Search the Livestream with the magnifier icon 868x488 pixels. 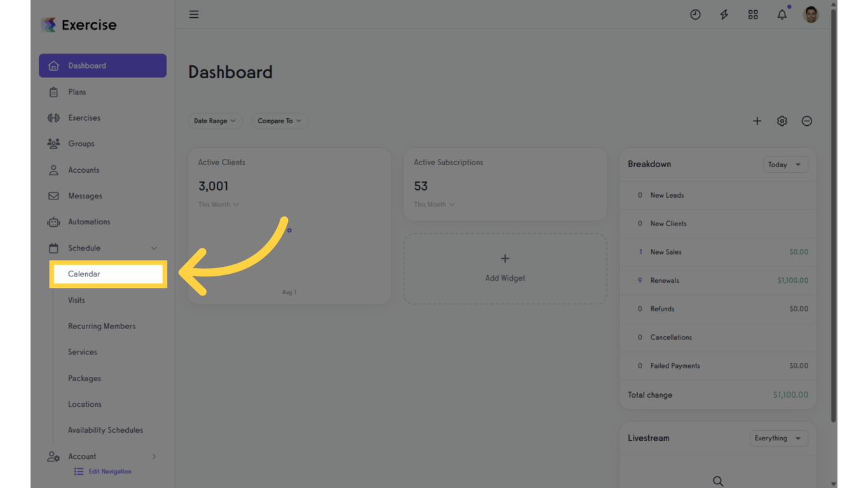pyautogui.click(x=718, y=481)
